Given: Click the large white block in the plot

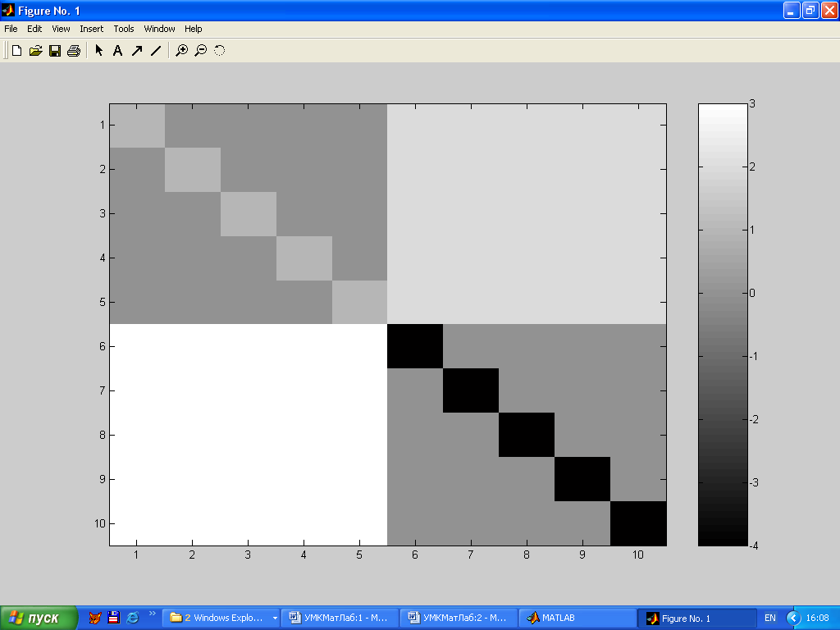Looking at the screenshot, I should point(248,435).
